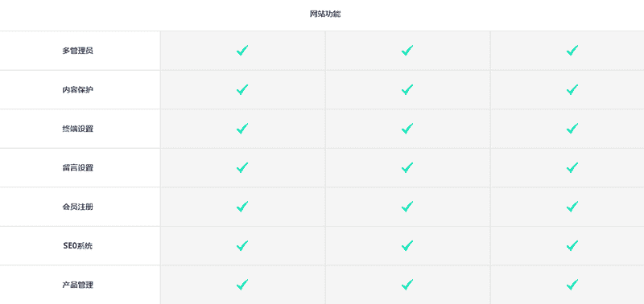Screen dimensions: 644x304
Task: Select the 会员注册 feature label
Action: coord(77,207)
